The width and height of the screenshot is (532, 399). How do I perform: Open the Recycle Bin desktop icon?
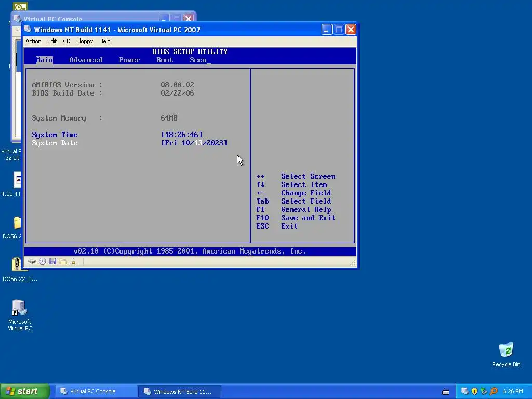click(506, 355)
